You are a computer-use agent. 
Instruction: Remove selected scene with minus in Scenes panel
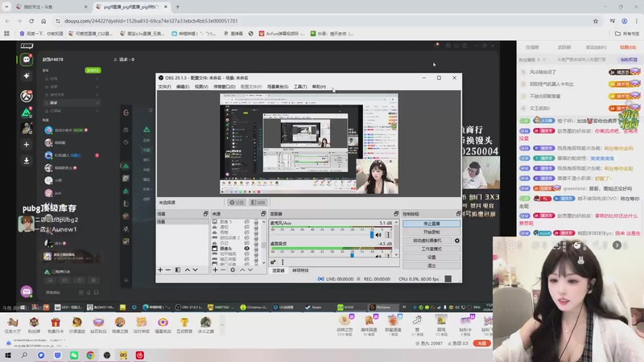coord(168,269)
